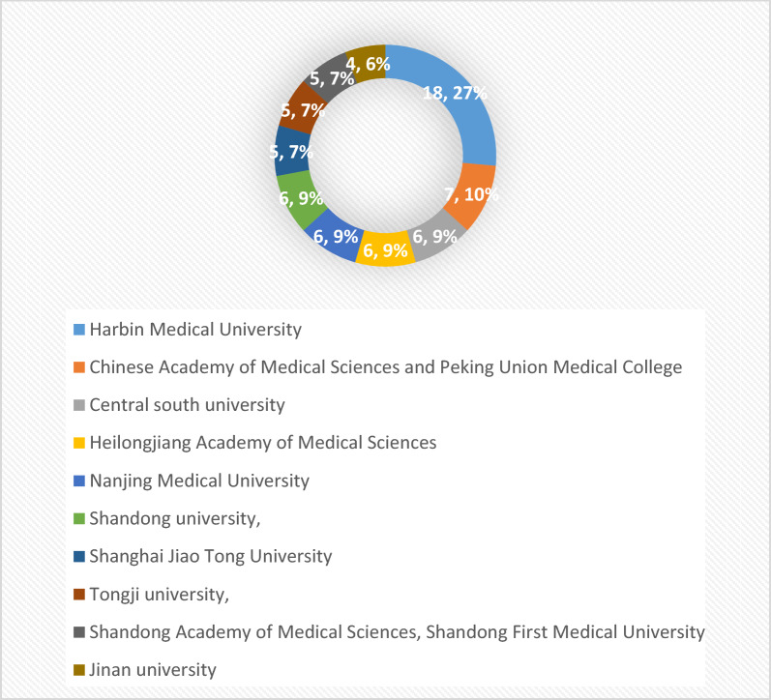The width and height of the screenshot is (771, 700).
Task: Select the yellow 6, 9% donut segment
Action: click(385, 249)
